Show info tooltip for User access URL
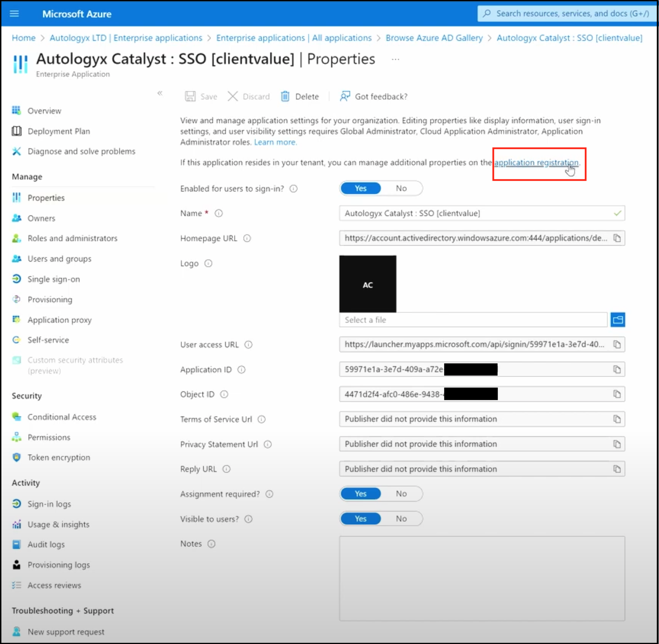659x644 pixels. tap(248, 345)
